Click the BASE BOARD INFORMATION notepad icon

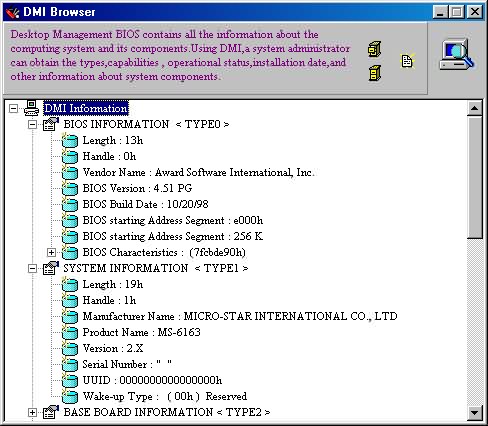(x=51, y=412)
